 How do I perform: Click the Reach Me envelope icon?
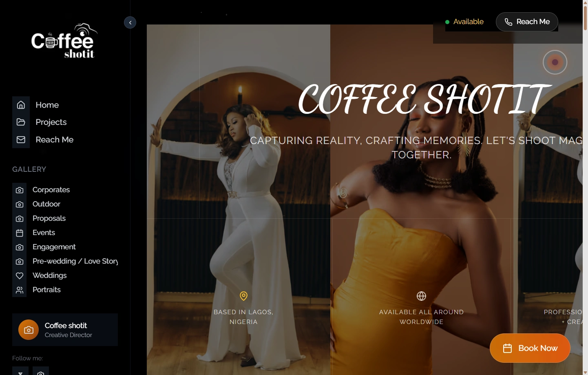[x=21, y=140]
